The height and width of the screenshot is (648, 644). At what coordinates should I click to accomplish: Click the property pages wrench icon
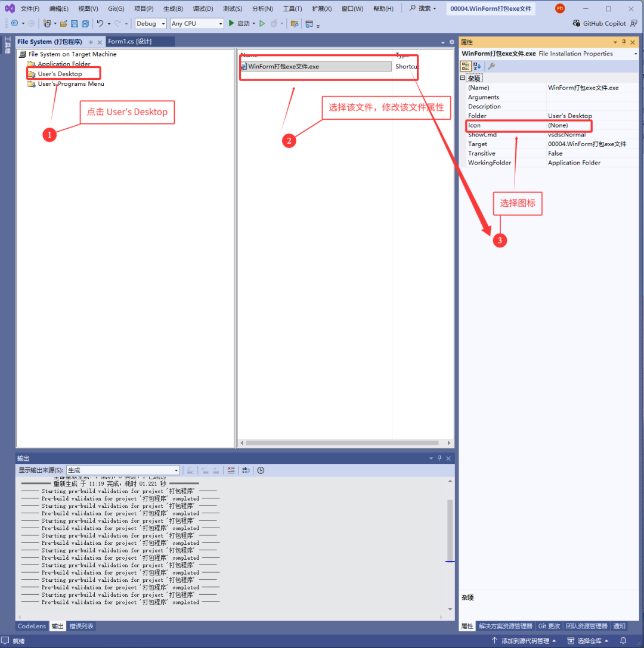pos(491,66)
